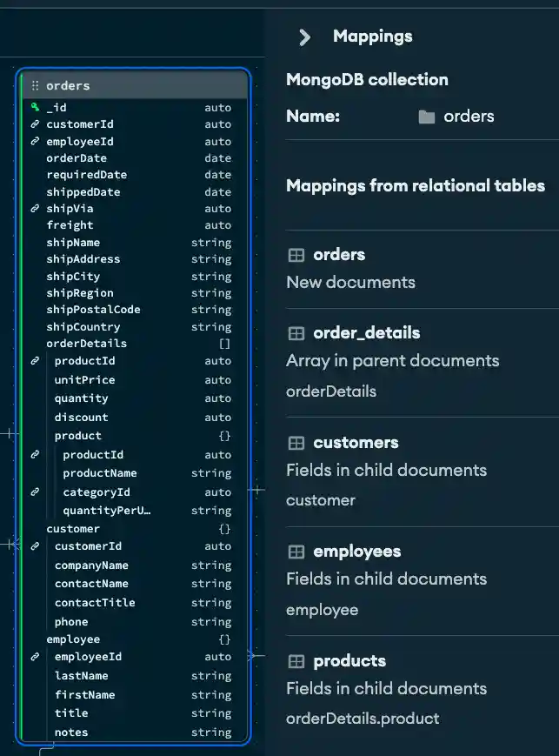Click link icon beside categoryId field

point(35,492)
